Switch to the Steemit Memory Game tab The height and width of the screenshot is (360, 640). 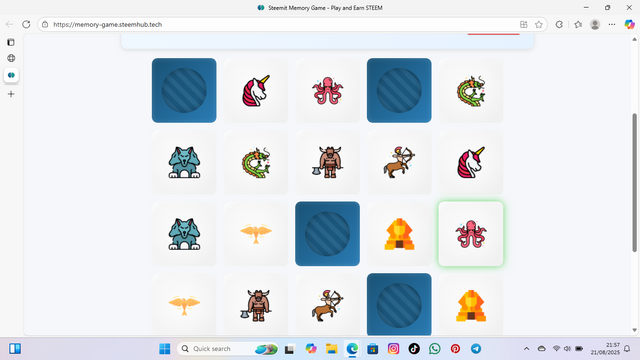(x=11, y=75)
